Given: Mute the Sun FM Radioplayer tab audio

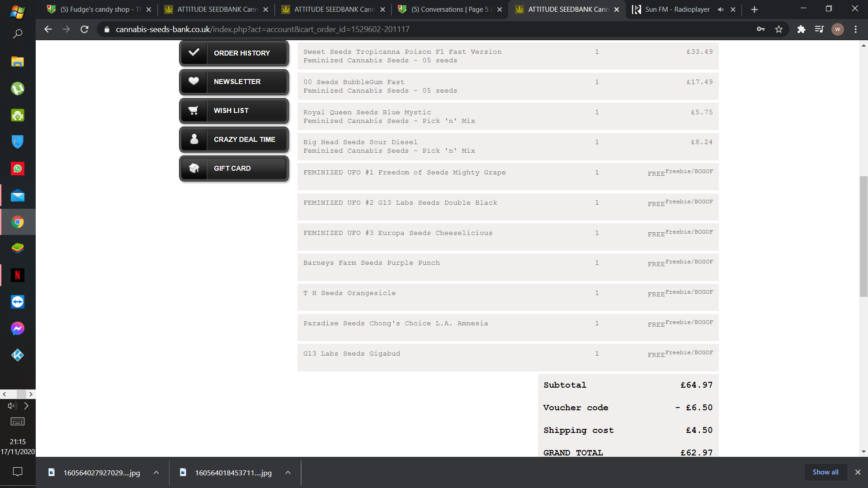Looking at the screenshot, I should [x=721, y=9].
